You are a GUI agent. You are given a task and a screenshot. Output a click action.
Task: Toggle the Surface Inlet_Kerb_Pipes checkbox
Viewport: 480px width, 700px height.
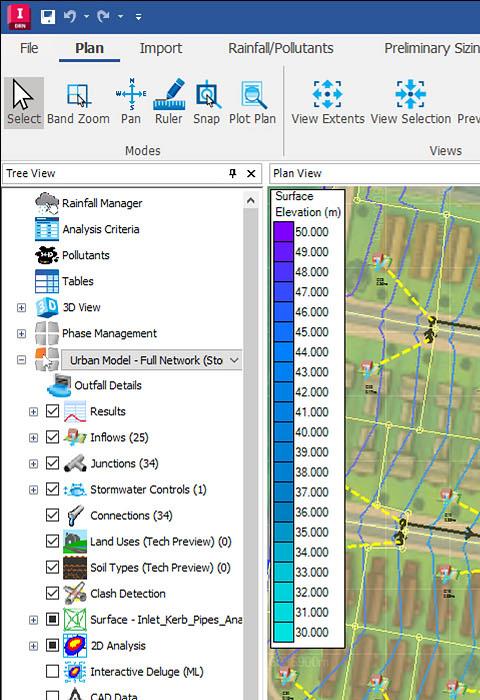(x=52, y=619)
